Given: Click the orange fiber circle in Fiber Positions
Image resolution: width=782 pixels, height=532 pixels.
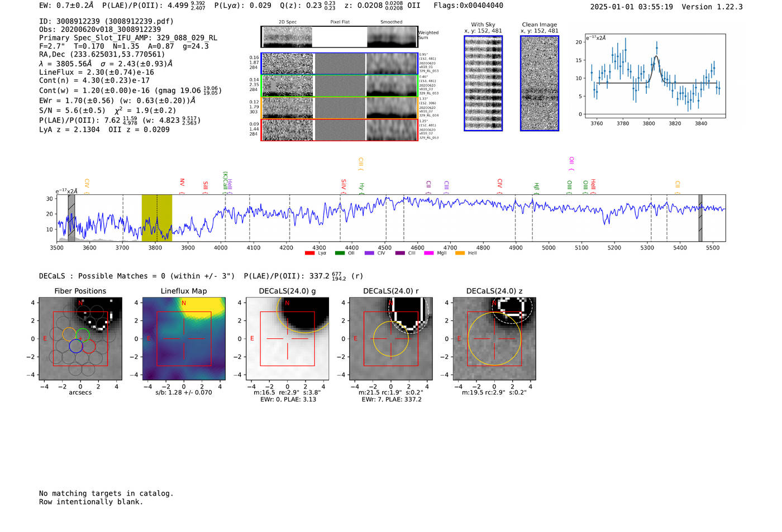Looking at the screenshot, I should [69, 334].
